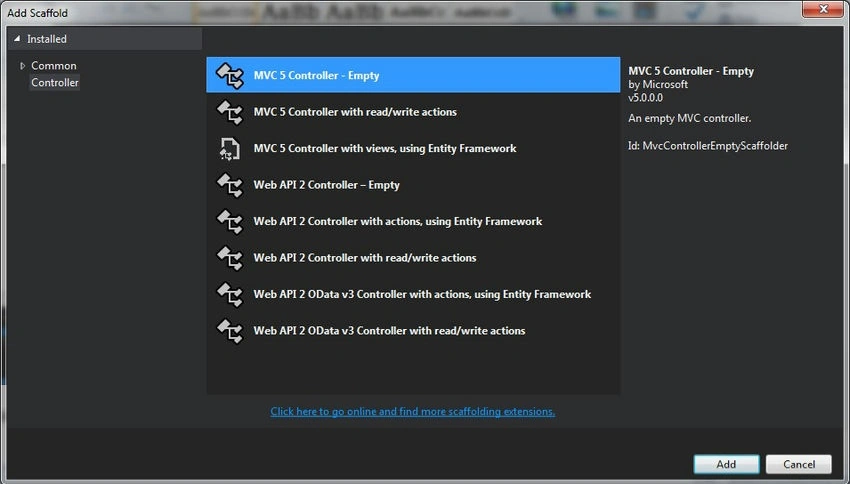This screenshot has width=850, height=484.
Task: Select MVC 5 Controller - Empty template
Action: (413, 75)
